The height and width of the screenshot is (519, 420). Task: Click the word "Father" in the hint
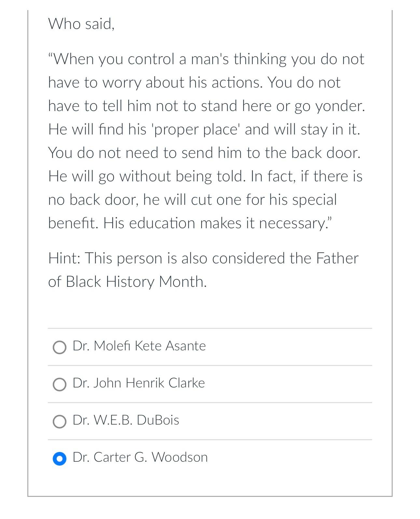[x=337, y=258]
